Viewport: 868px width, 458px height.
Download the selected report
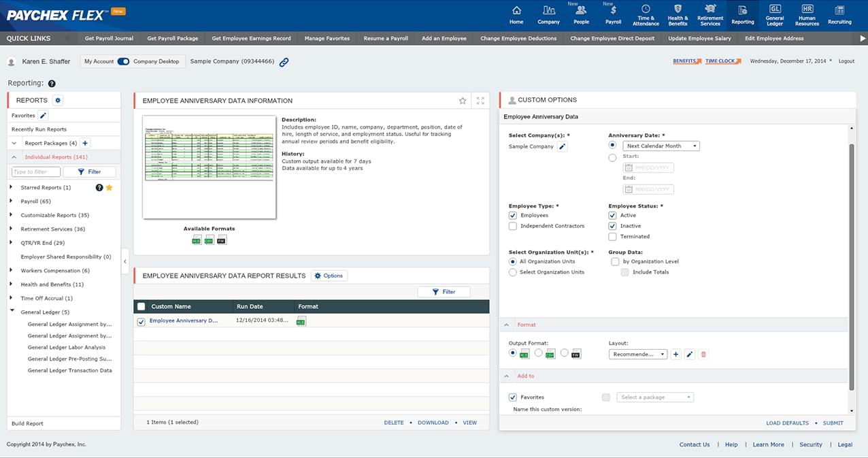[433, 423]
